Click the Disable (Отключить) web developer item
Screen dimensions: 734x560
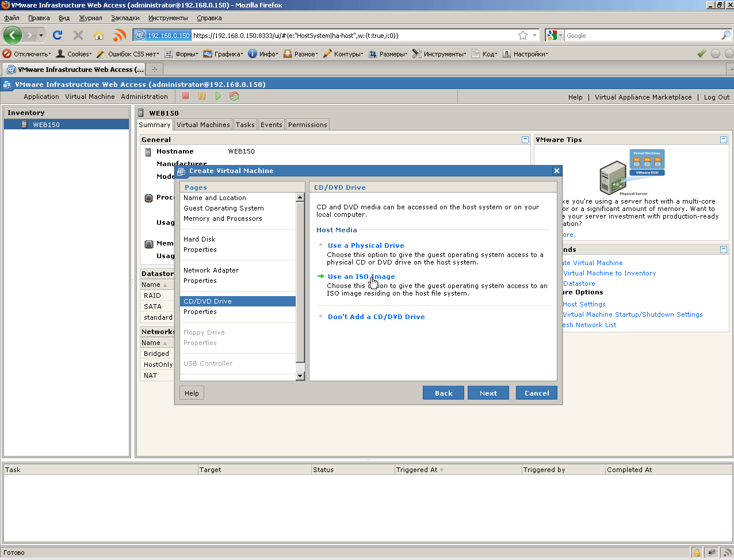pyautogui.click(x=26, y=53)
